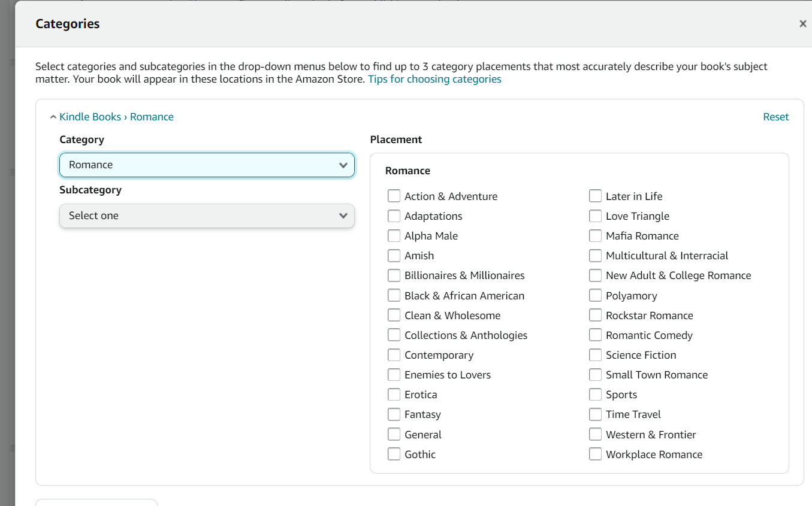Screen dimensions: 812x506
Task: Select the Billionaires & Millionaires checkbox
Action: (x=394, y=275)
